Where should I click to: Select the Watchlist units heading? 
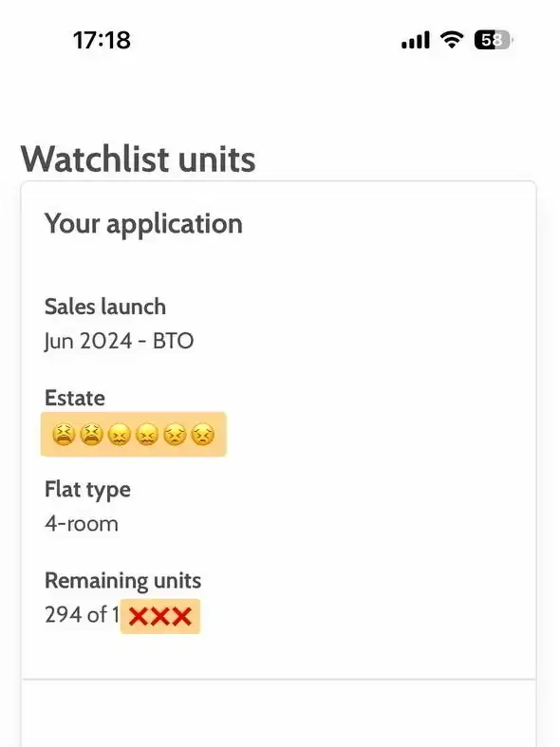pyautogui.click(x=138, y=159)
